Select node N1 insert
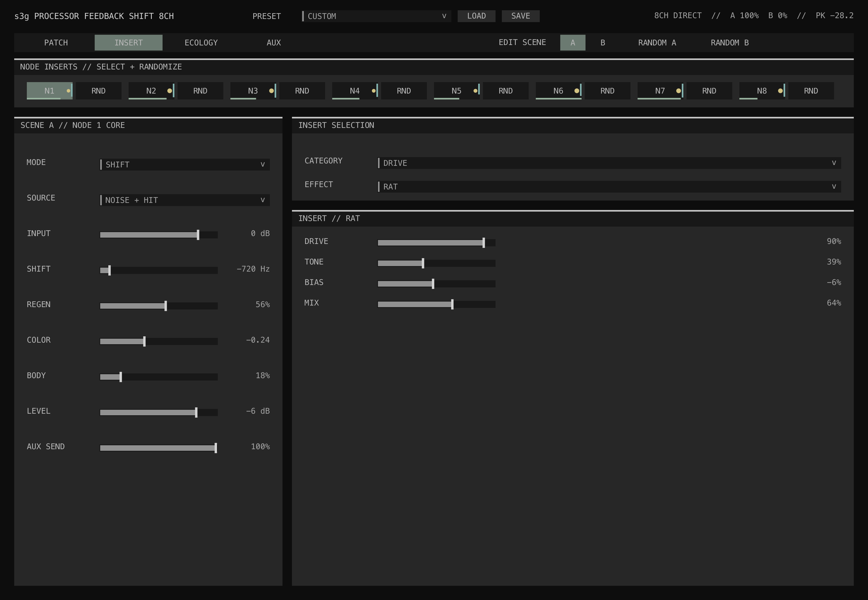 click(x=50, y=91)
